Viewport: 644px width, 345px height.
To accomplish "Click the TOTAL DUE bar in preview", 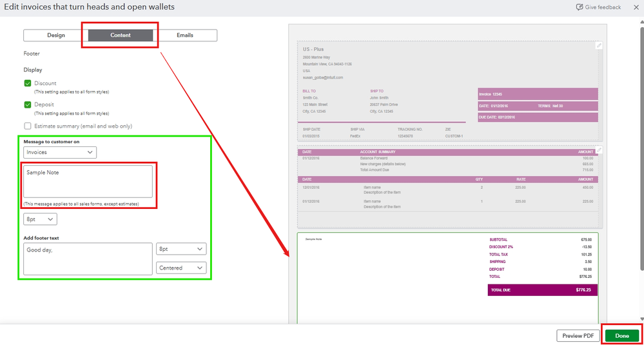I will click(543, 290).
